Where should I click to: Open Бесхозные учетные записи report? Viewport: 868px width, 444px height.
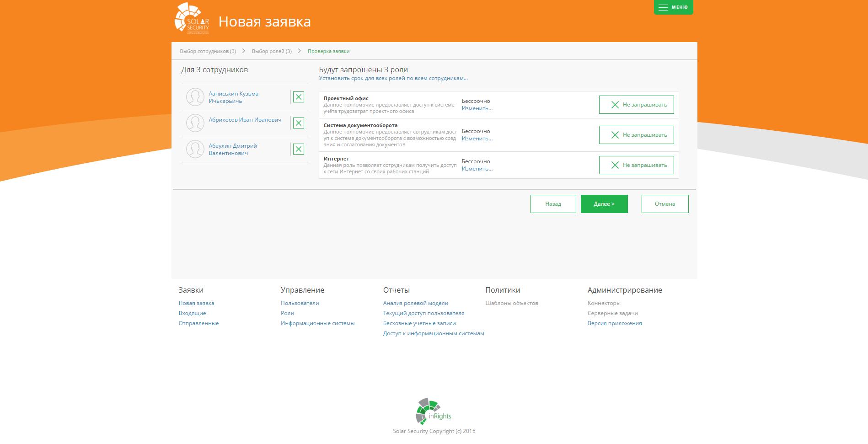pyautogui.click(x=419, y=323)
